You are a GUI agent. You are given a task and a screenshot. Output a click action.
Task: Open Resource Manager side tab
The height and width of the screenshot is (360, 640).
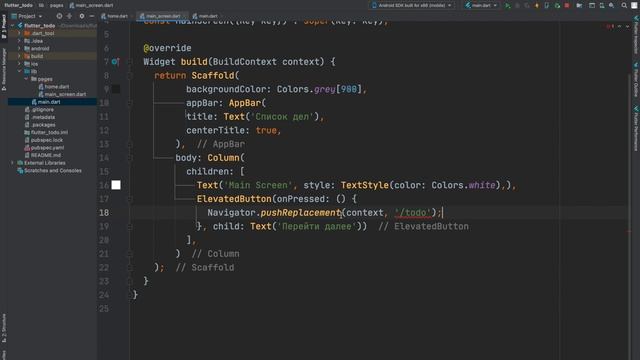4,69
